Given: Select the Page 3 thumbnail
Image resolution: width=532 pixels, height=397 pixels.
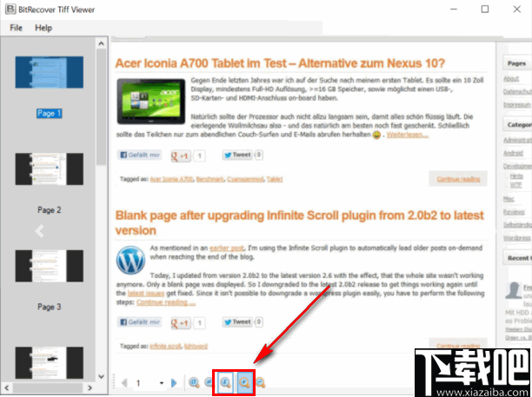Looking at the screenshot, I should click(50, 266).
